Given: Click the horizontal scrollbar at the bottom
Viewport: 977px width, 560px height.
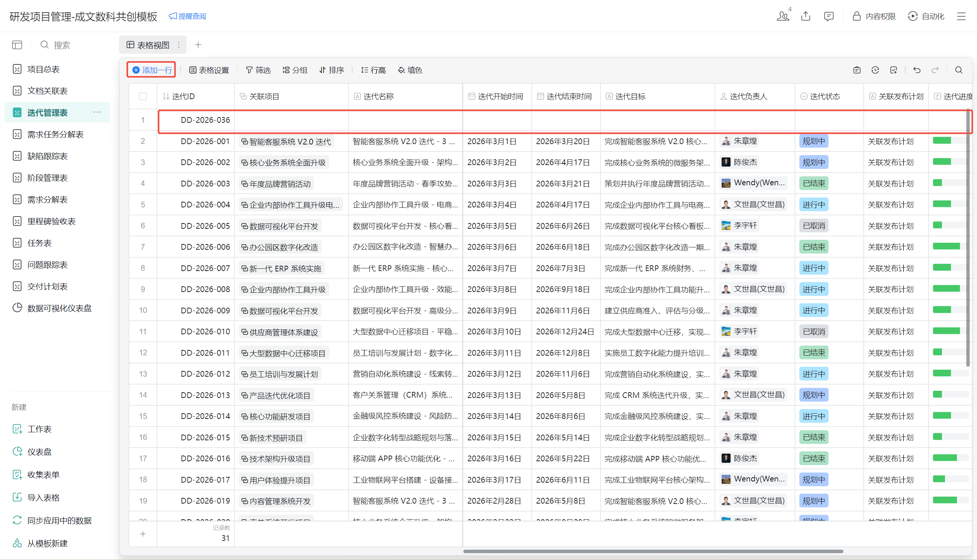Looking at the screenshot, I should pyautogui.click(x=653, y=551).
